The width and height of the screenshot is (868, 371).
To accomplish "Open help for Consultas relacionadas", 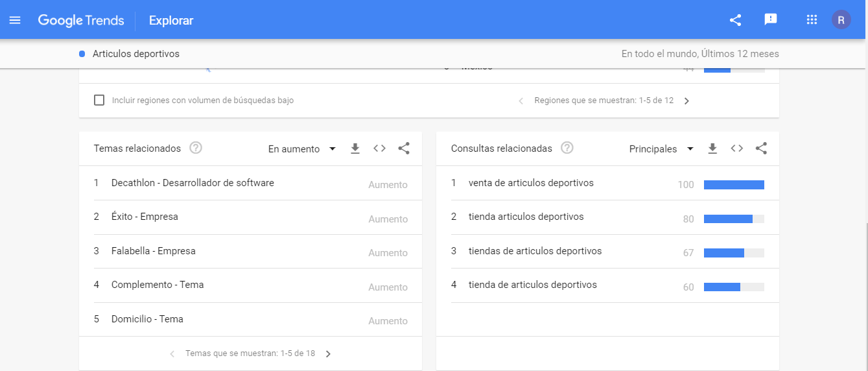I will click(x=567, y=148).
